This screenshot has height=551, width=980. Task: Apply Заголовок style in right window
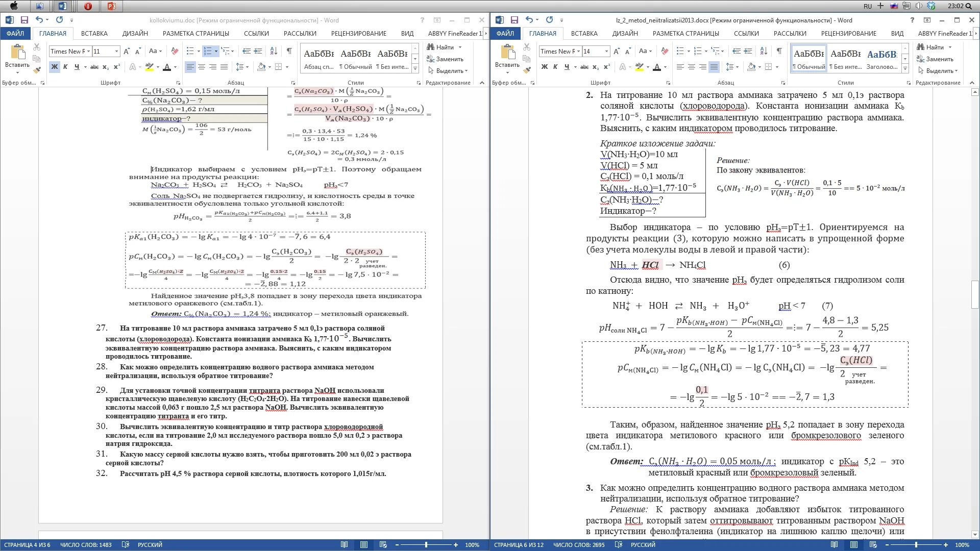881,59
